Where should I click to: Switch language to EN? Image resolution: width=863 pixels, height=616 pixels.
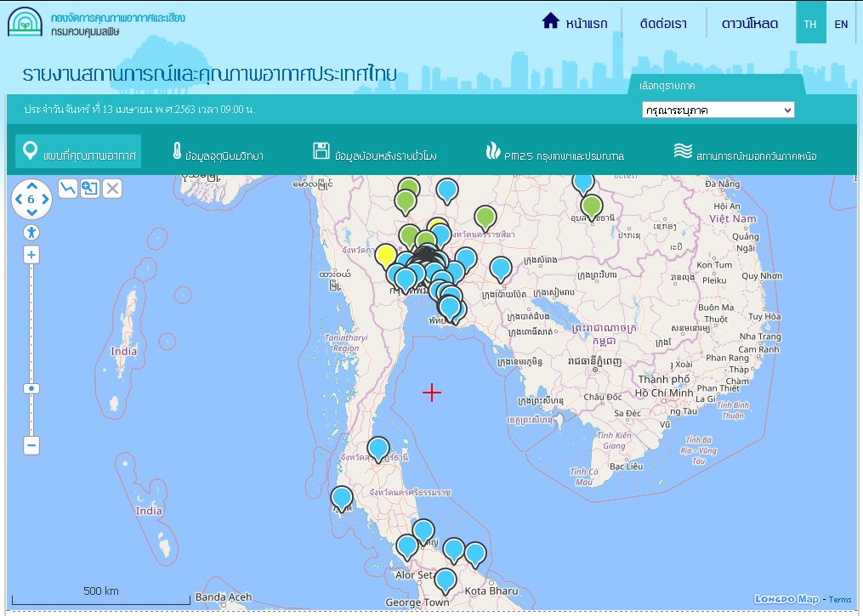(841, 24)
